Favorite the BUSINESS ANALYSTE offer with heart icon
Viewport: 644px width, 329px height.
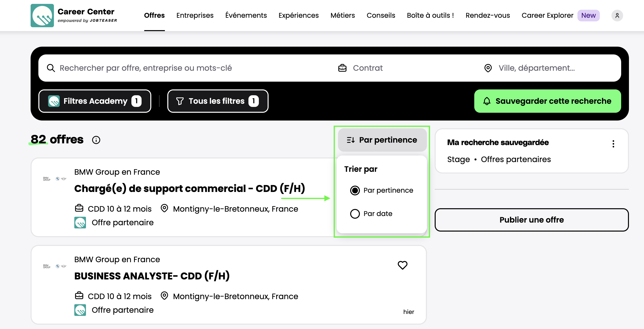tap(402, 265)
